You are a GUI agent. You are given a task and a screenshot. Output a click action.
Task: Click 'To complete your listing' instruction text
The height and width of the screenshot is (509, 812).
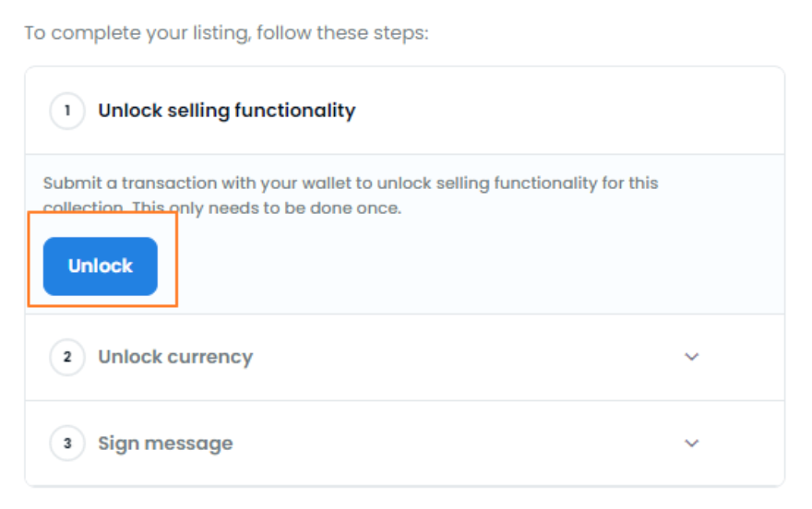pyautogui.click(x=226, y=33)
